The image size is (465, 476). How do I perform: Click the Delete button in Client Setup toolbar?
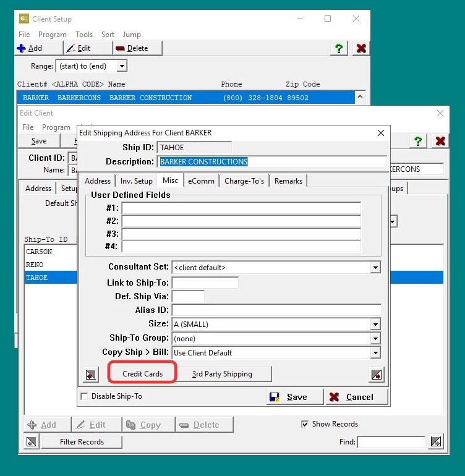(x=138, y=48)
